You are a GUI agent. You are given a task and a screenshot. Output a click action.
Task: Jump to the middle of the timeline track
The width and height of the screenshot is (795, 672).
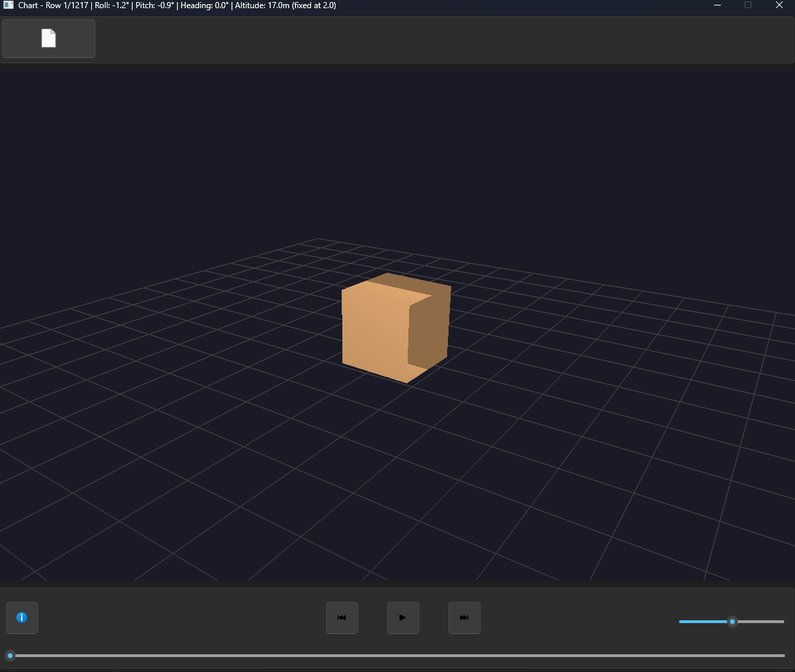(x=397, y=656)
